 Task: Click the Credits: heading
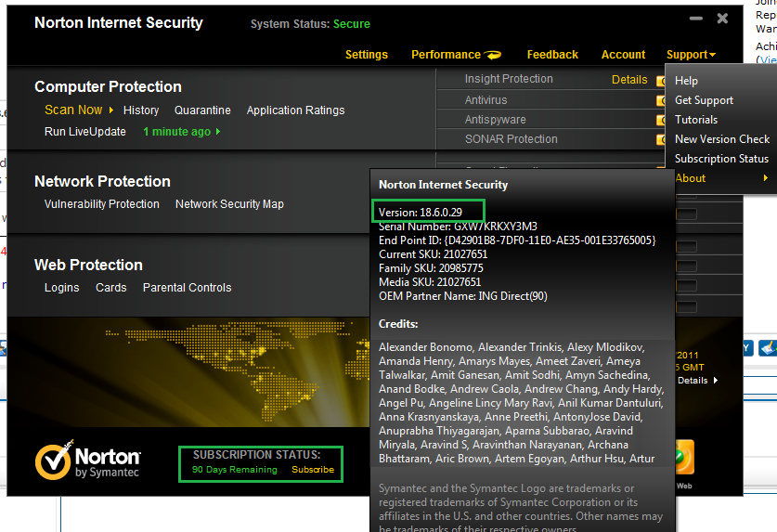tap(398, 324)
